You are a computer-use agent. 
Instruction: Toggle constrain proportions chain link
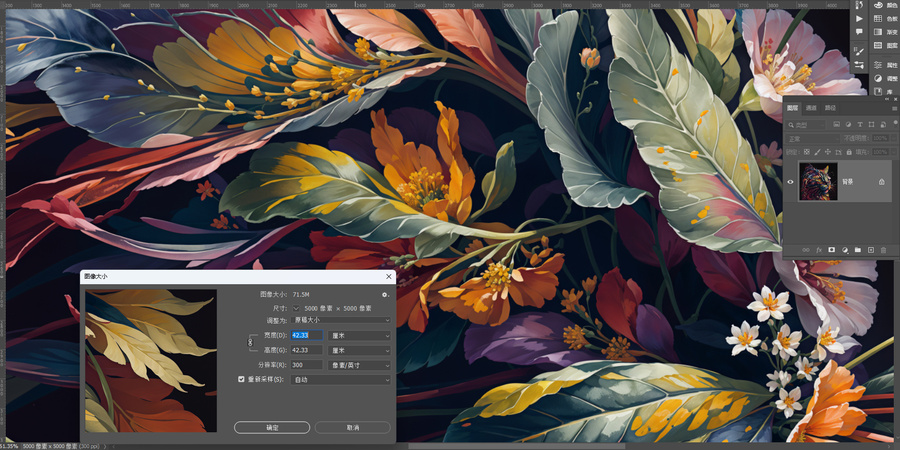250,342
